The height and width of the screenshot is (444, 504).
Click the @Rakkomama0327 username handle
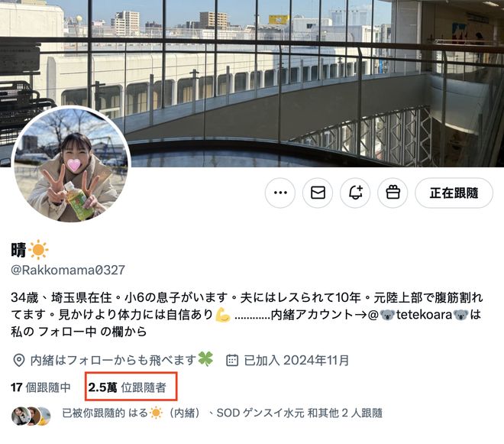(68, 270)
